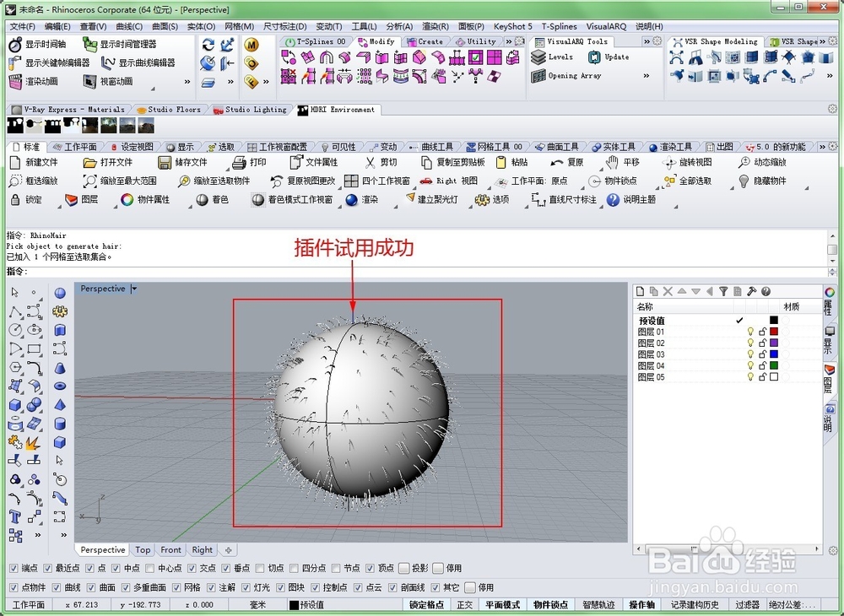Toggle 智慧轨迹 SmartTrack in status bar

[598, 605]
